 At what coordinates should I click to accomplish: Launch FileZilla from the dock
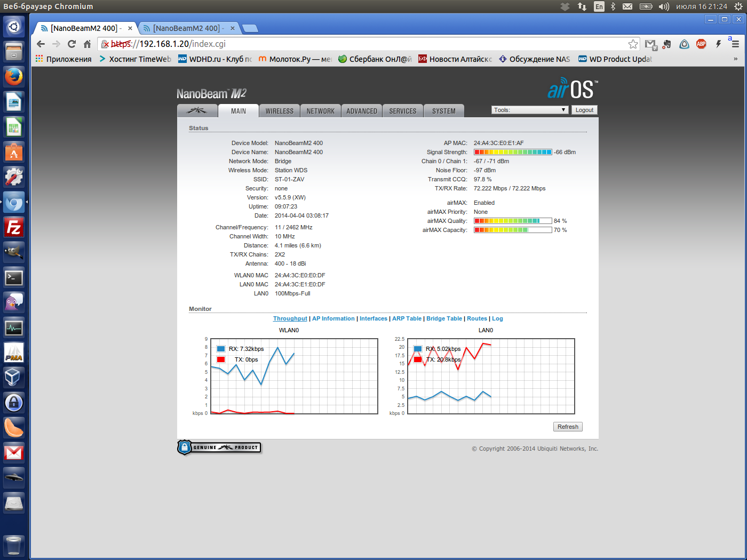coord(14,227)
